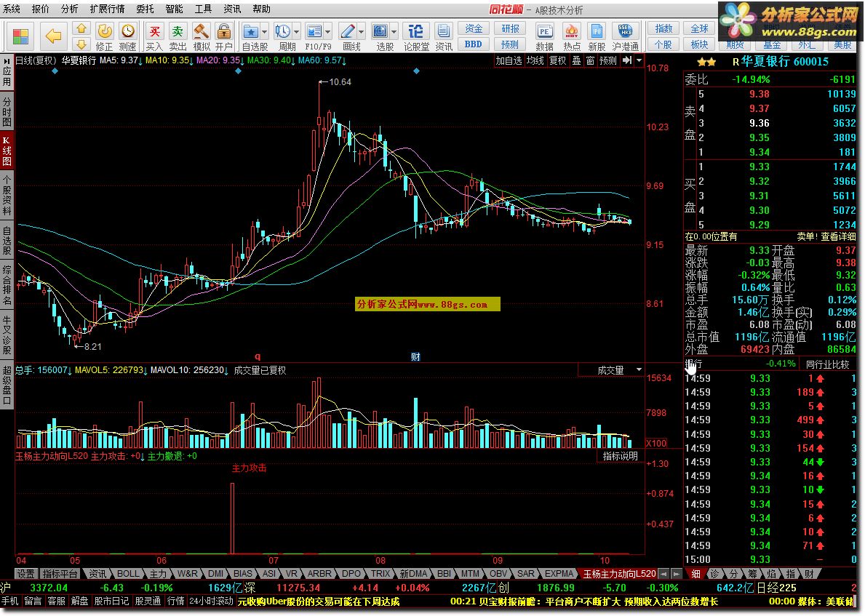Viewport: 865px width, 616px height.
Task: Toggle the chart 预测 forecast option
Action: point(608,60)
